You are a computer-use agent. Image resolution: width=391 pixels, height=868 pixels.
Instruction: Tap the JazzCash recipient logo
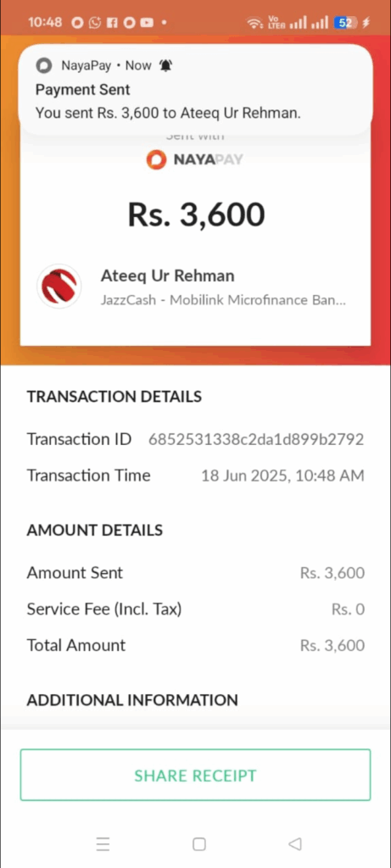59,287
